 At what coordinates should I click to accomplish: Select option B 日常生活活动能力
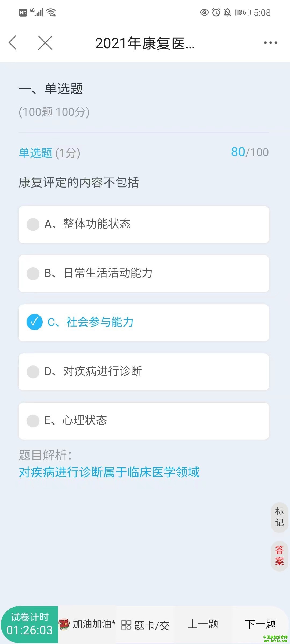144,273
